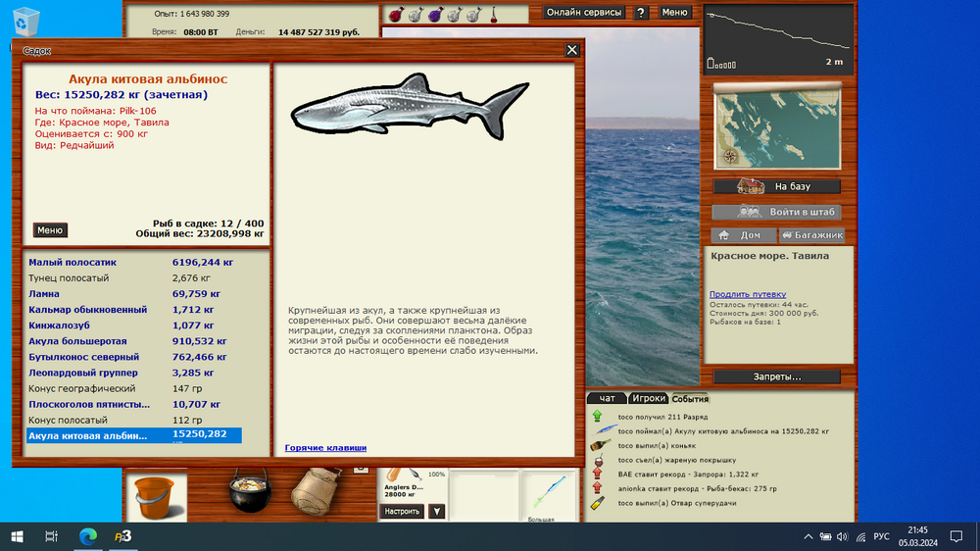Viewport: 980px width, 551px height.
Task: Select highlighted Акула китовая альбин... row
Action: click(x=133, y=436)
